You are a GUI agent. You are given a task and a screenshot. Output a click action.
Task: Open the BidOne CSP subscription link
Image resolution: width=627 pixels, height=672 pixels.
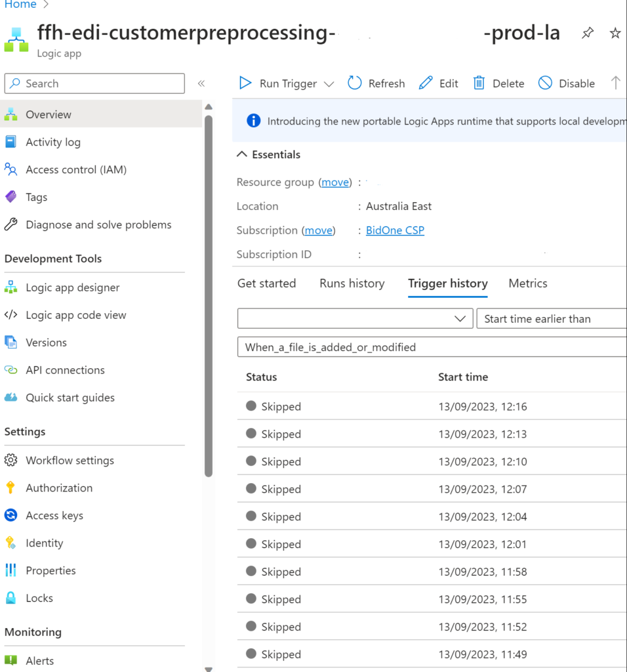[x=395, y=230]
